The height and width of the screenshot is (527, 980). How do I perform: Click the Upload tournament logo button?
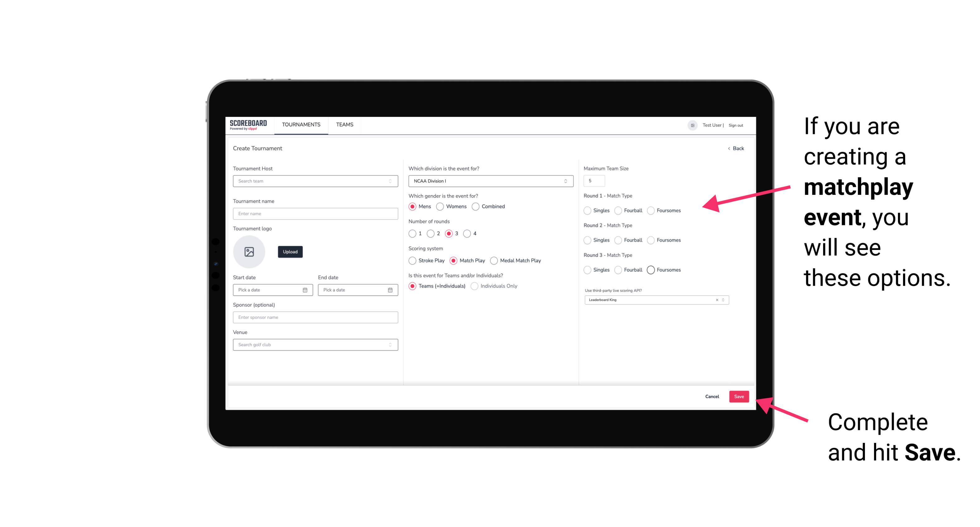[x=290, y=252]
